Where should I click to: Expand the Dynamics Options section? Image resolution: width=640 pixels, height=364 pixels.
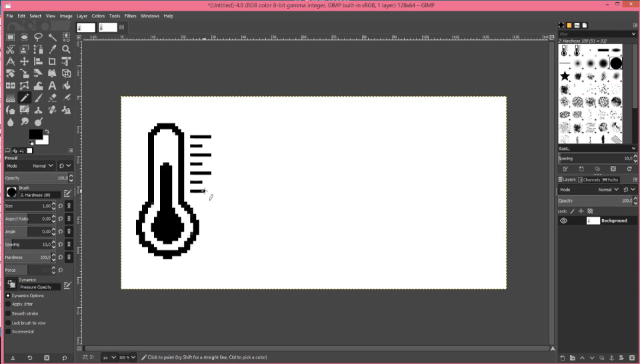(8, 295)
